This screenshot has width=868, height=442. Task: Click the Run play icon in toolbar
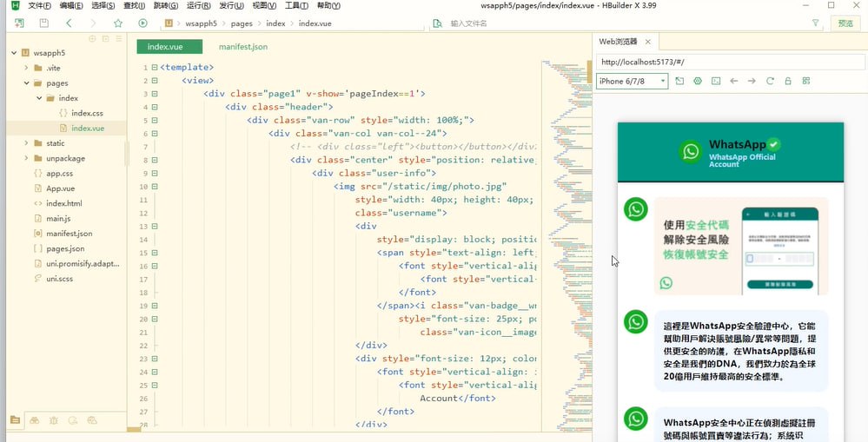pos(142,23)
